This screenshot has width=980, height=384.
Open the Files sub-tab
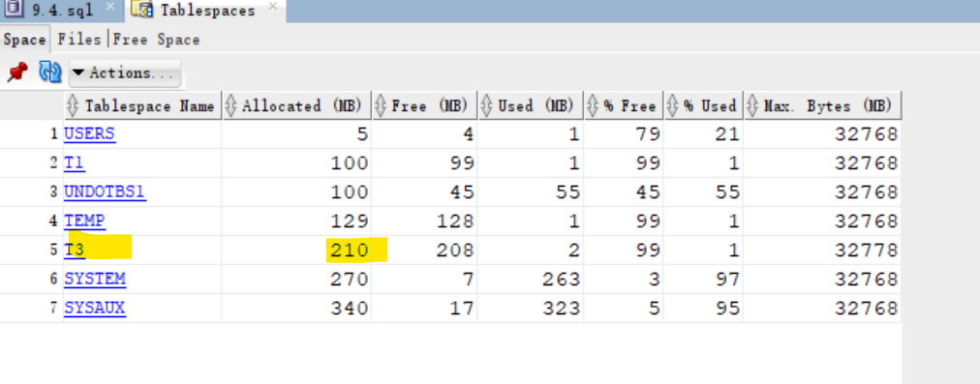[79, 40]
